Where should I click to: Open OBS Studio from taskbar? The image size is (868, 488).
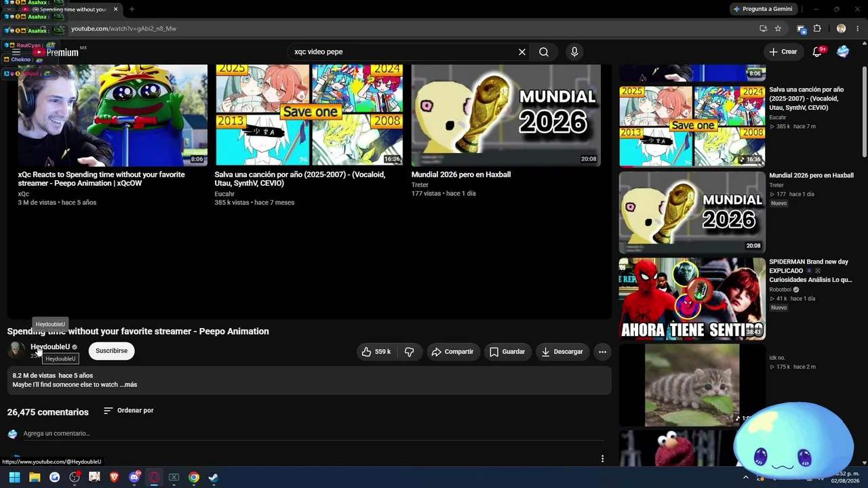pyautogui.click(x=75, y=477)
